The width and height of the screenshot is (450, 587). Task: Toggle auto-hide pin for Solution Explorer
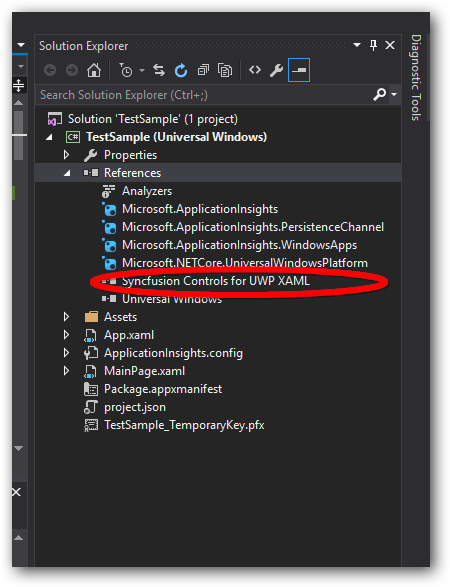(x=373, y=45)
